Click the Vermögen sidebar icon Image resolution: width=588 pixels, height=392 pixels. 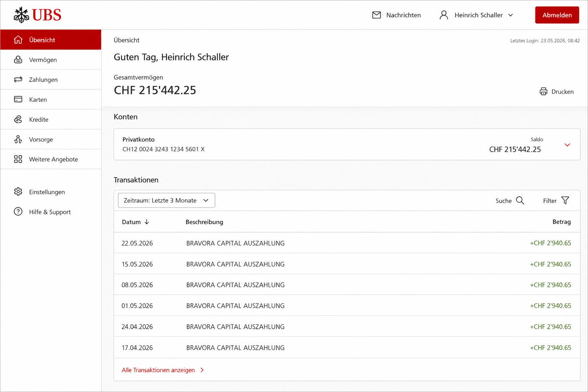18,60
